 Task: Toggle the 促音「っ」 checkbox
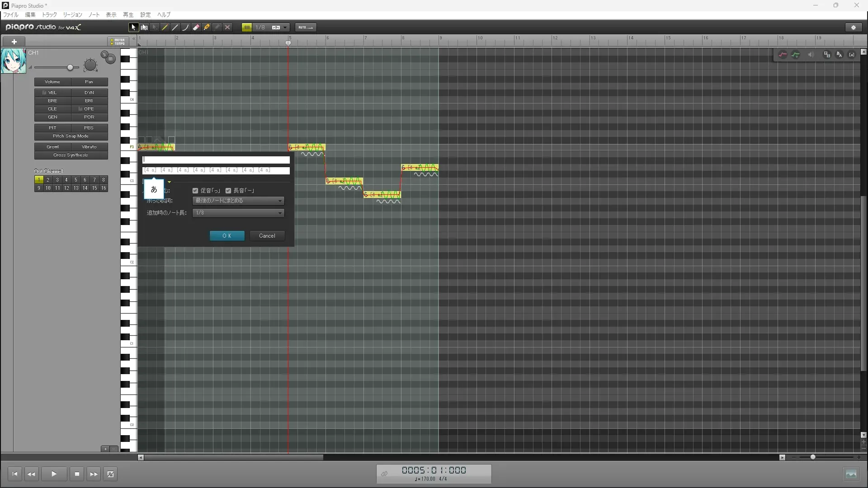click(x=195, y=191)
